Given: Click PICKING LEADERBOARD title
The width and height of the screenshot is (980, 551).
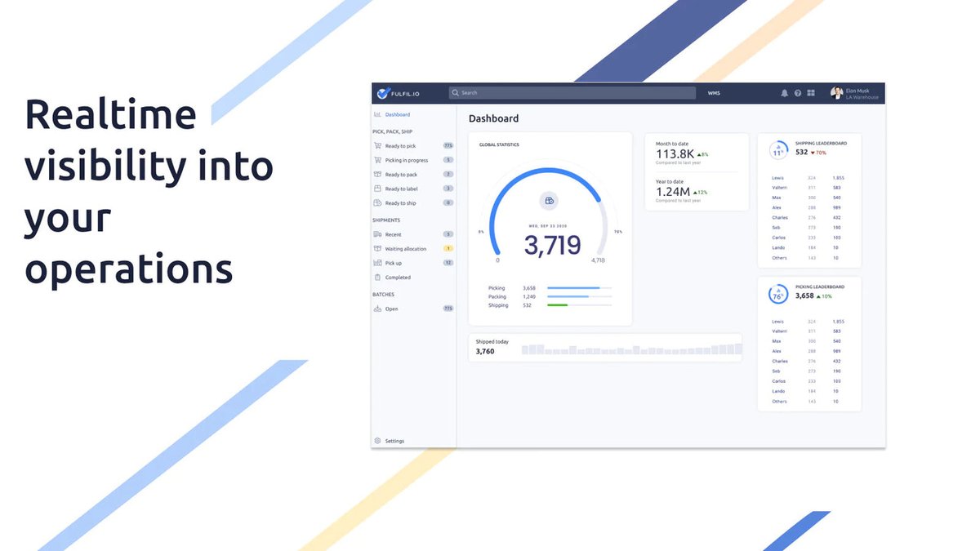Looking at the screenshot, I should click(819, 287).
